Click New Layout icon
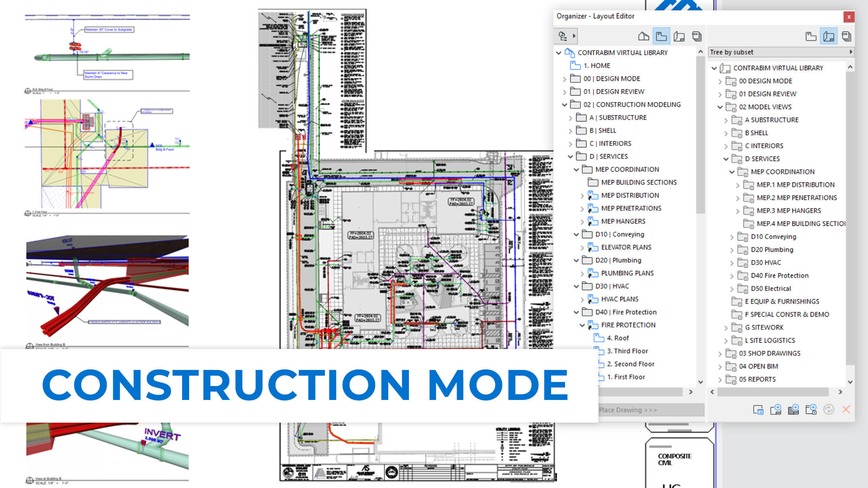This screenshot has width=868, height=488. click(776, 410)
